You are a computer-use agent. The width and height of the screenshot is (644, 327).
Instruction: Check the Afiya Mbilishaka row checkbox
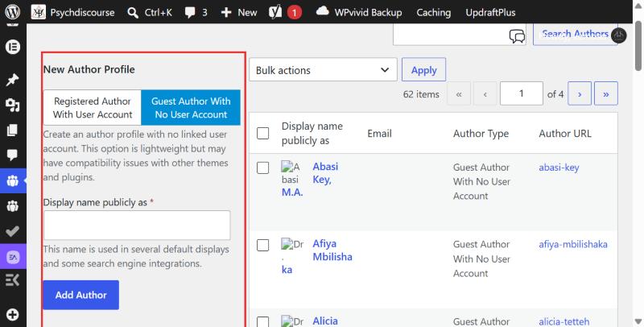[x=263, y=245]
